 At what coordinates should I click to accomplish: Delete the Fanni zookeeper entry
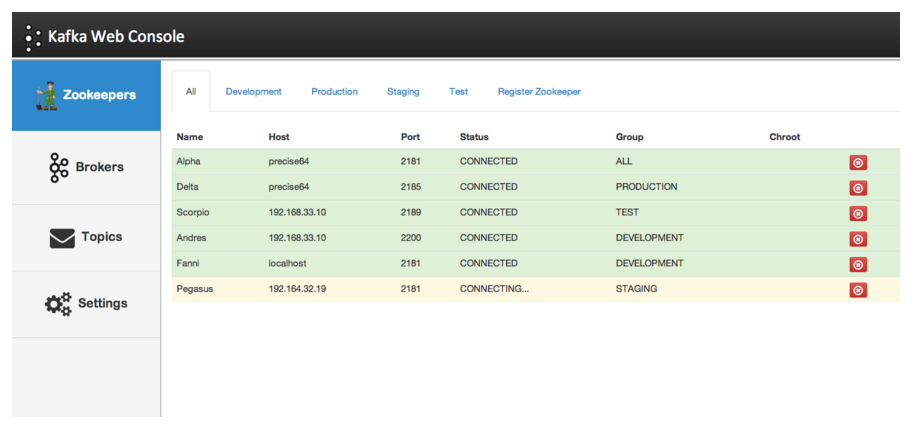858,265
